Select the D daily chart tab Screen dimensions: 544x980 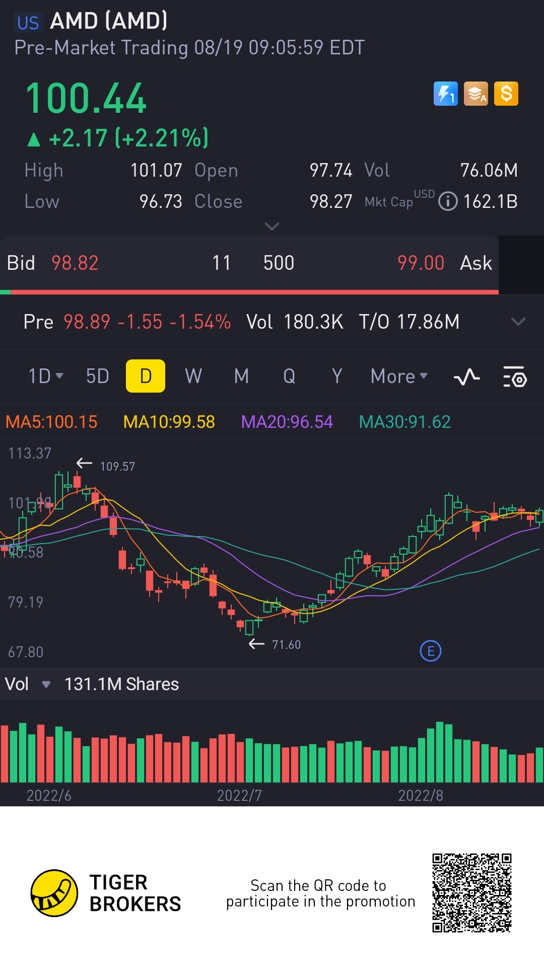(x=146, y=376)
